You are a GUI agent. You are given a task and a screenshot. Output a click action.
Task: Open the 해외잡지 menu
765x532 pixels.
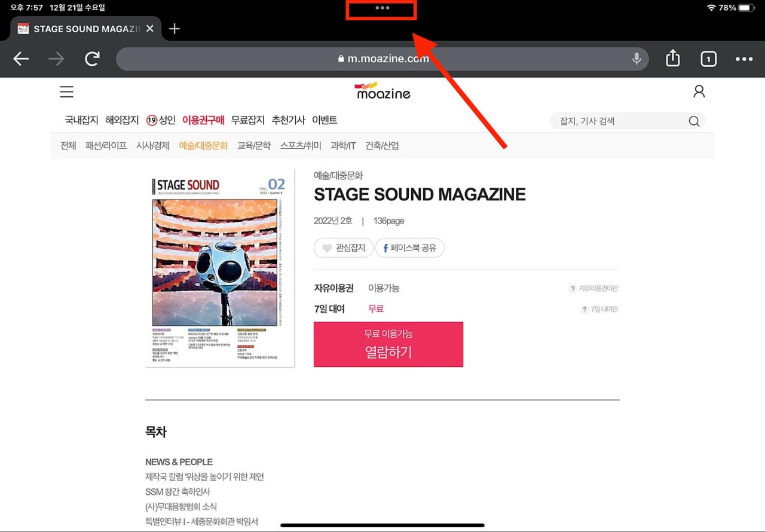[x=122, y=120]
